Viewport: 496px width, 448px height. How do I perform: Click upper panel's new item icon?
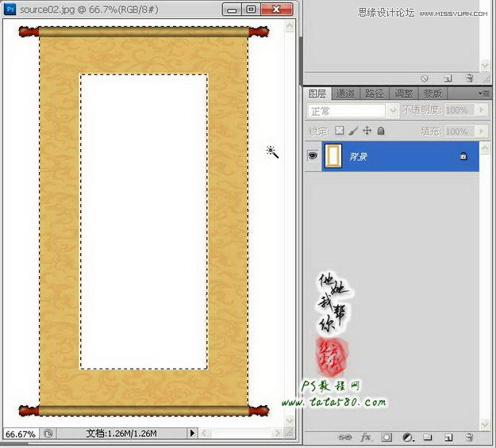(x=448, y=78)
